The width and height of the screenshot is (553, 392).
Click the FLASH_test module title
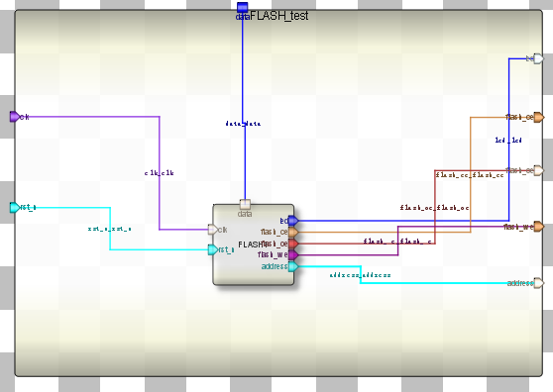point(278,16)
